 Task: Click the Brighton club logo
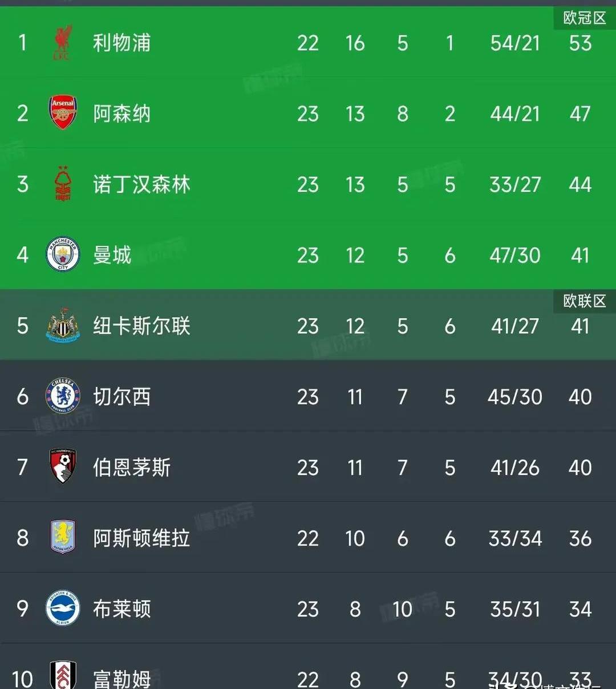tap(63, 608)
